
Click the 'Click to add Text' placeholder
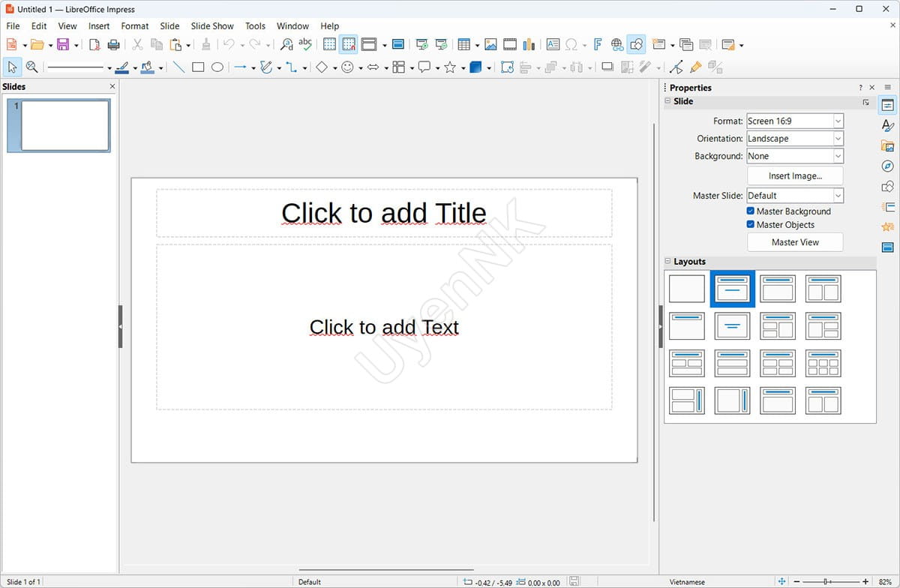tap(384, 327)
